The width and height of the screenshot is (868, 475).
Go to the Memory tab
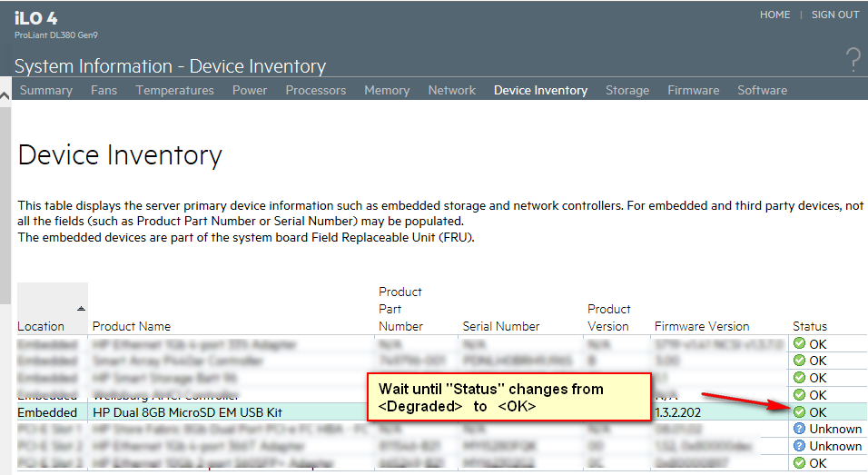click(x=387, y=90)
